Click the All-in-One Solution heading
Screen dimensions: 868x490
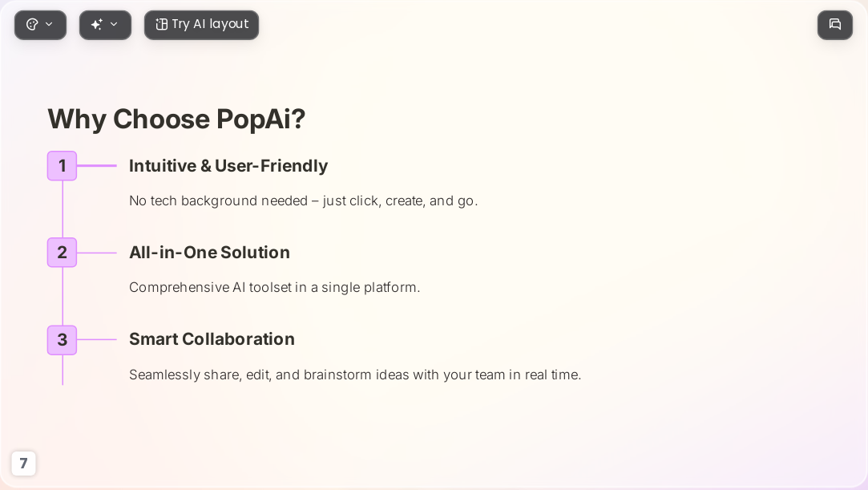(209, 253)
